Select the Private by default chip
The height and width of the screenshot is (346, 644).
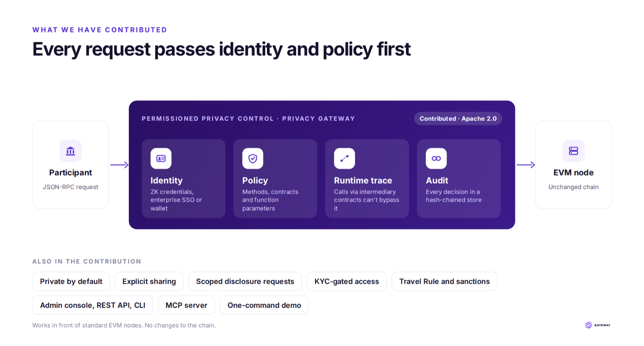click(71, 281)
